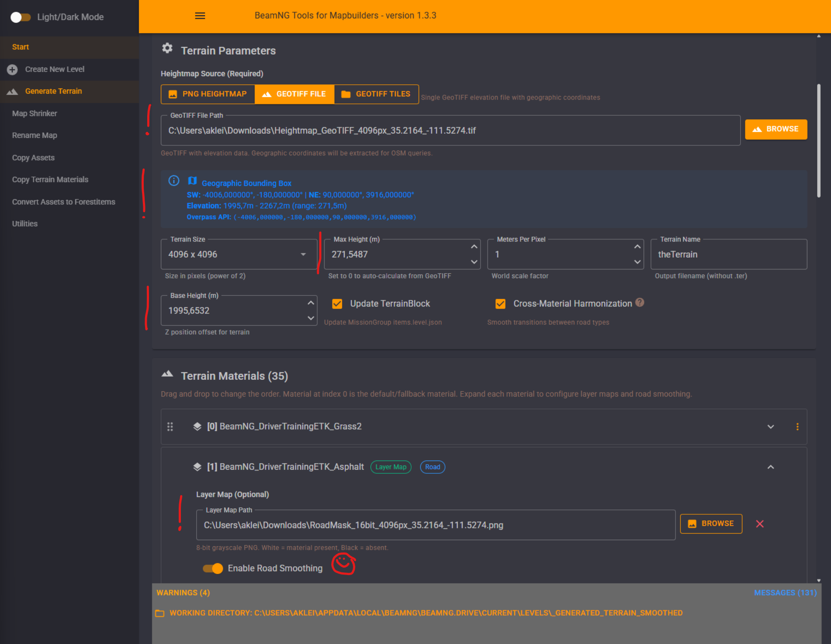831x644 pixels.
Task: Click the Terrain Parameters gear icon
Action: coord(167,48)
